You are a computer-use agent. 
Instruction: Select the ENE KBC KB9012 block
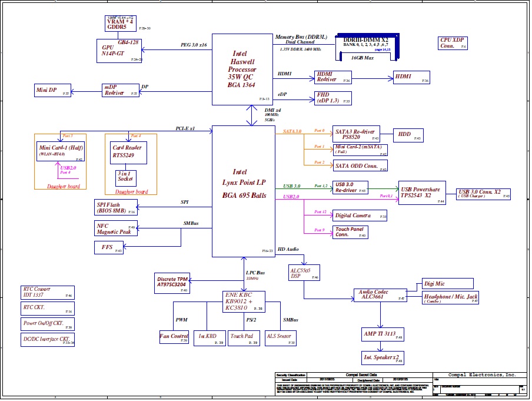coord(244,301)
